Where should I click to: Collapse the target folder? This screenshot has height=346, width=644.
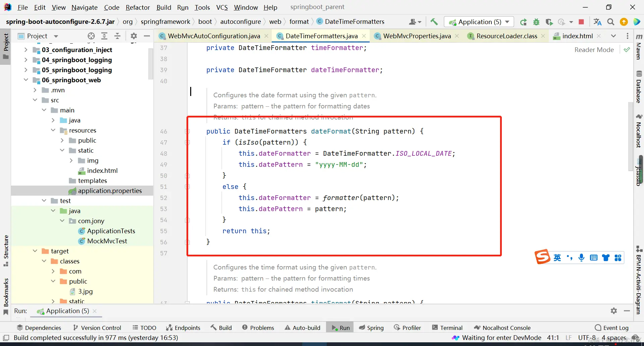point(35,251)
